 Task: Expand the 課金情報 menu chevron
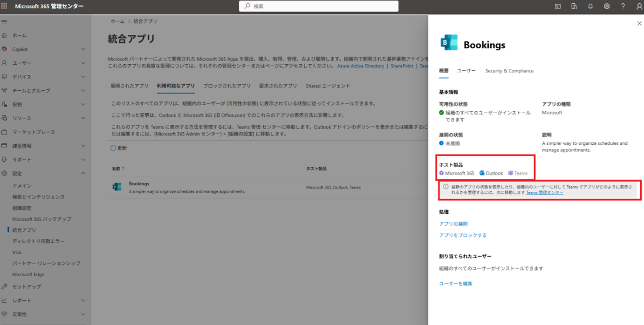(83, 146)
